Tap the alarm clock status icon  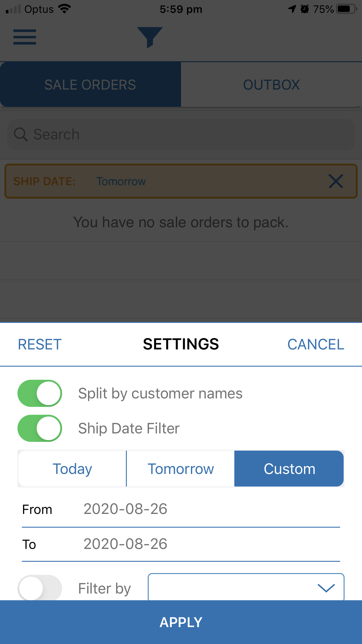305,9
